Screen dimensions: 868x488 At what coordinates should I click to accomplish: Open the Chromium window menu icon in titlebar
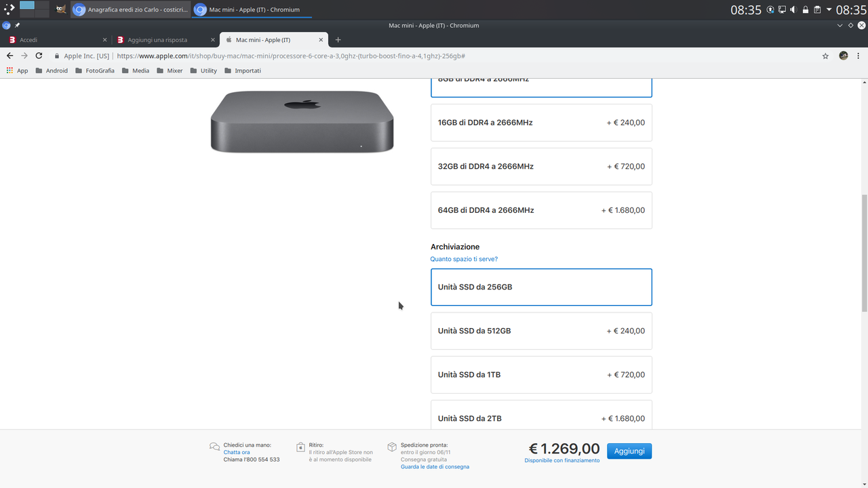6,25
